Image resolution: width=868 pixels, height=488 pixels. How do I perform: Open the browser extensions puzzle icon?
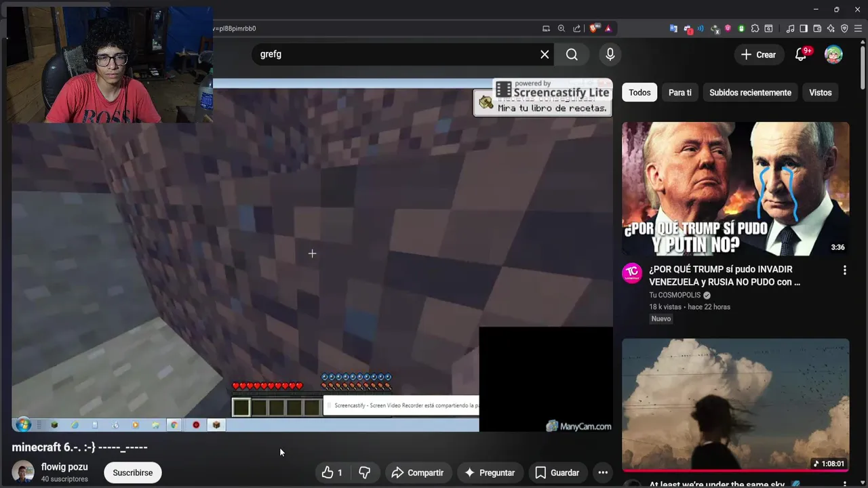coord(755,28)
